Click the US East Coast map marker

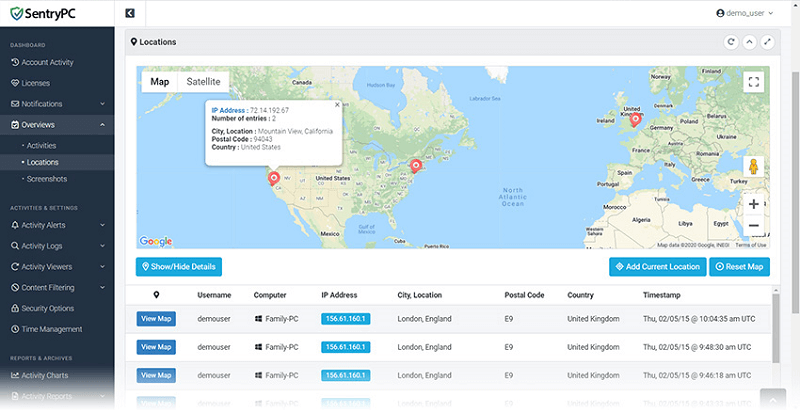(416, 166)
